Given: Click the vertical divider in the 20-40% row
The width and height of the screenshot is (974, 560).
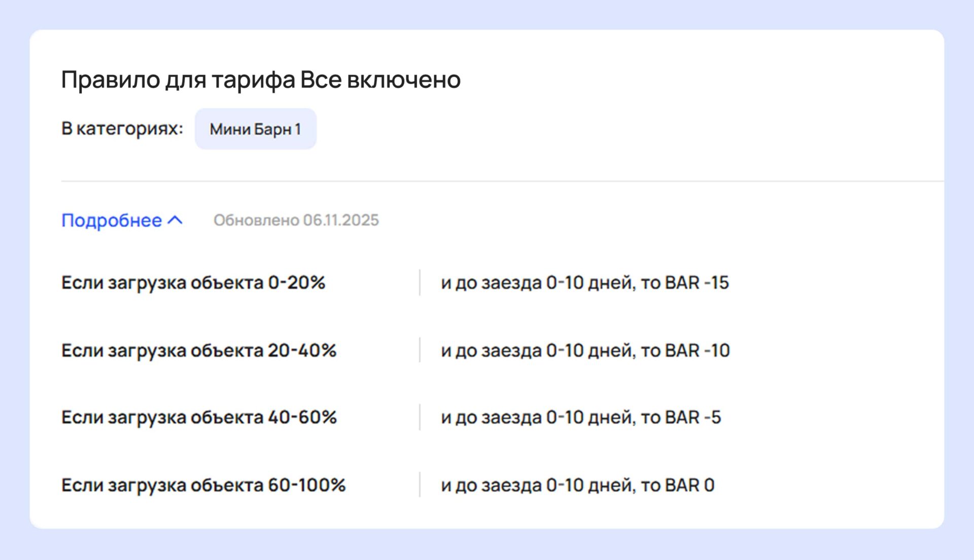Looking at the screenshot, I should click(420, 351).
